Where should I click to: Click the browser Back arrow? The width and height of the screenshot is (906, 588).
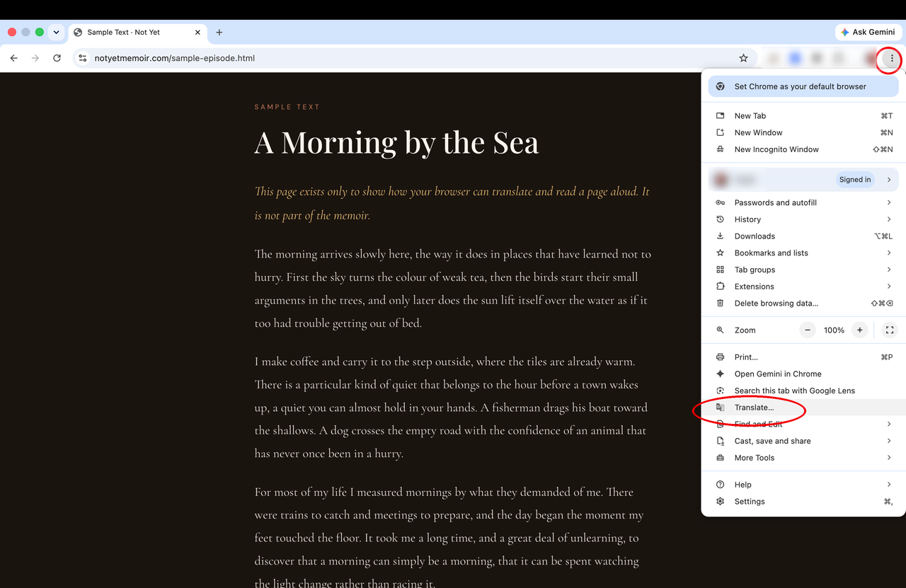13,58
